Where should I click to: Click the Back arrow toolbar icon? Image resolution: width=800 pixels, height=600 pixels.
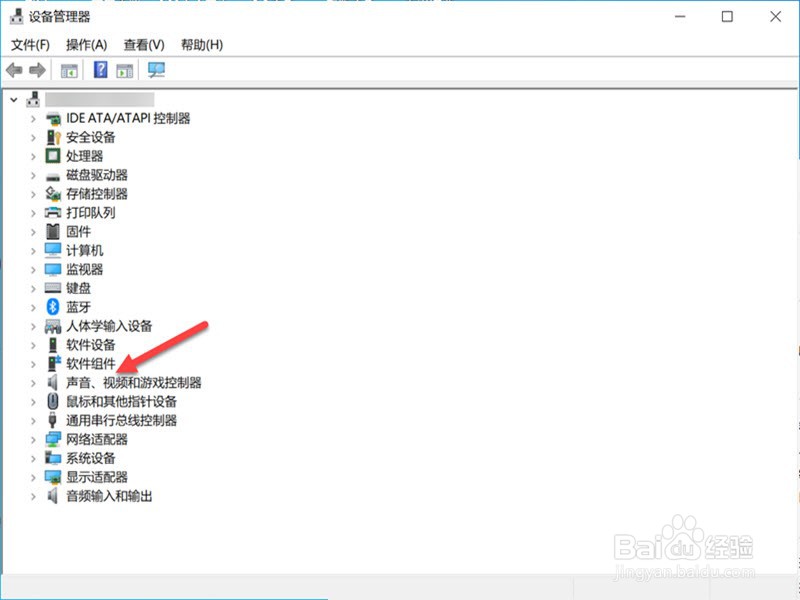click(14, 70)
